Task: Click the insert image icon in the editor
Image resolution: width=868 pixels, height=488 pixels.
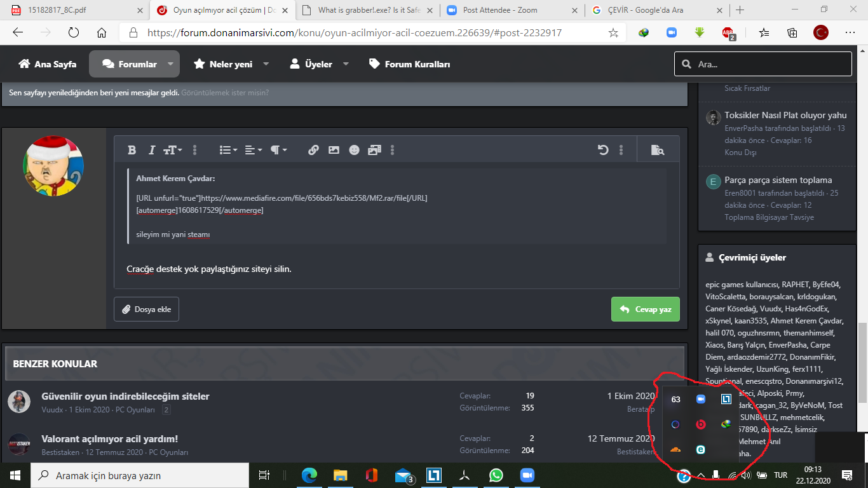Action: point(334,150)
